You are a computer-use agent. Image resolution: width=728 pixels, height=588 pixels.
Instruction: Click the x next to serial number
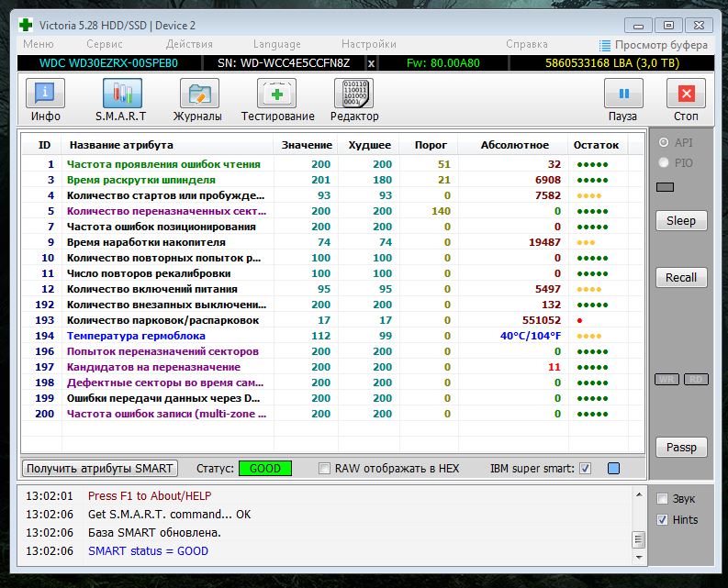(x=371, y=63)
